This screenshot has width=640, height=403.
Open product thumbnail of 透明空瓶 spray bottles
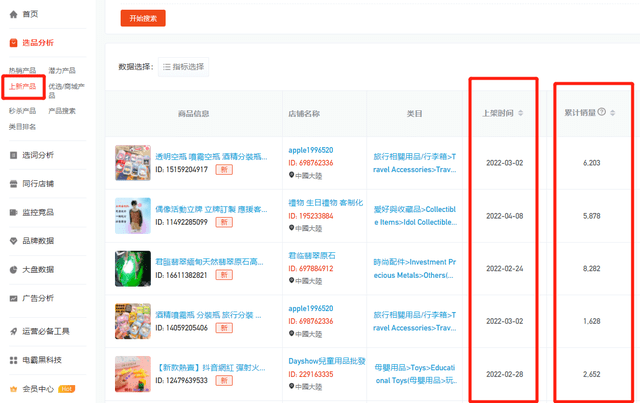click(x=133, y=163)
